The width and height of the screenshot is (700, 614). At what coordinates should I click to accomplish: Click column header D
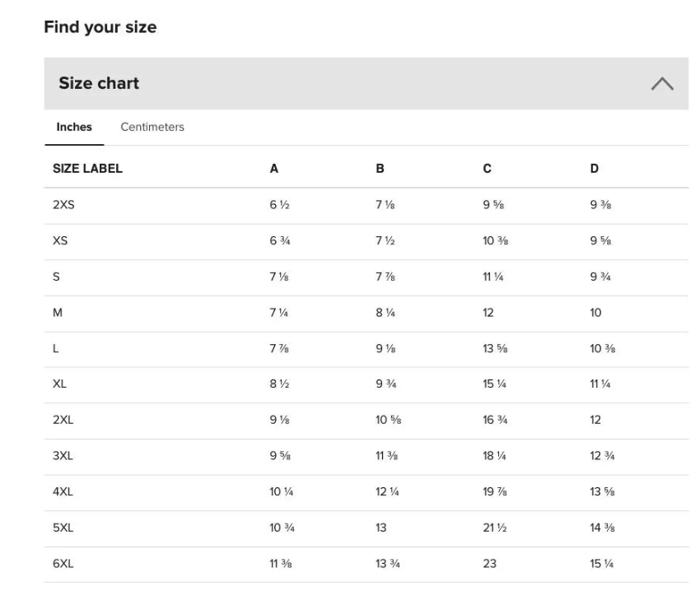point(595,169)
